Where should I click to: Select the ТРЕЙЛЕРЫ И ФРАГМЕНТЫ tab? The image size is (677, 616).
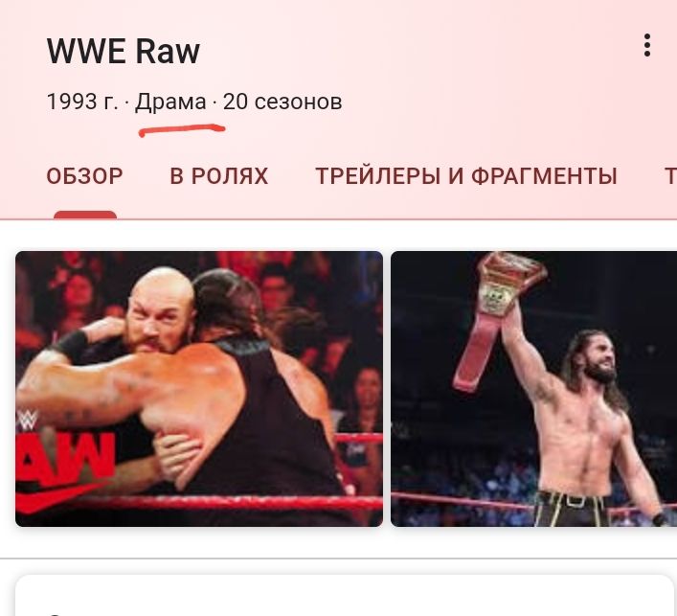pos(466,176)
